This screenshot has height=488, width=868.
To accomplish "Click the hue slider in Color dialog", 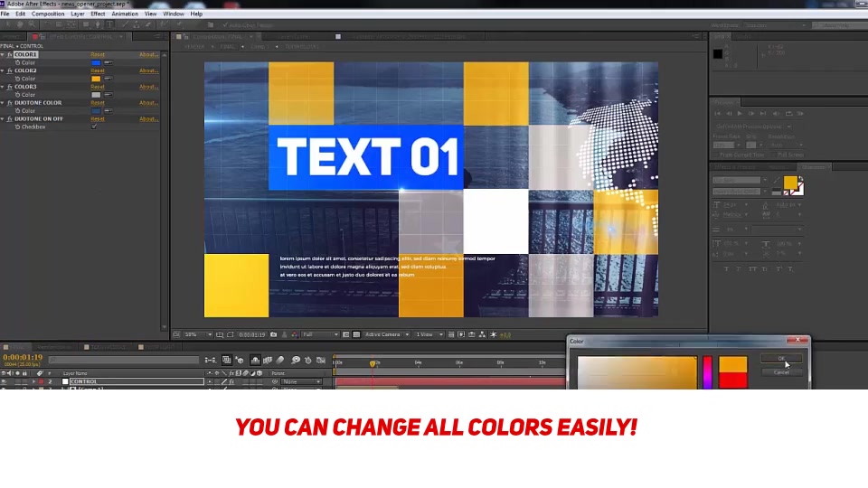I will point(707,372).
